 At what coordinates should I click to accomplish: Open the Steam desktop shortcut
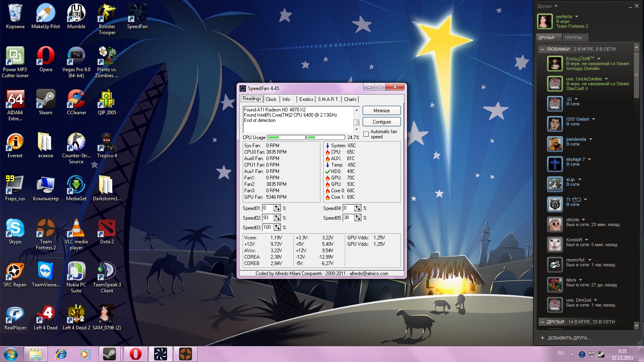coord(45,102)
